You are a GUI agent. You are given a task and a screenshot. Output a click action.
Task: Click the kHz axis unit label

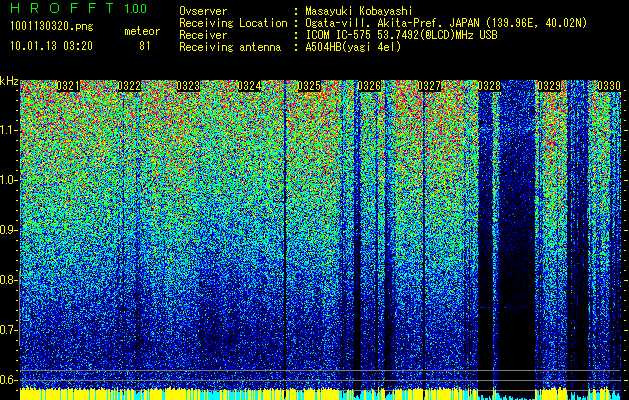pos(9,81)
